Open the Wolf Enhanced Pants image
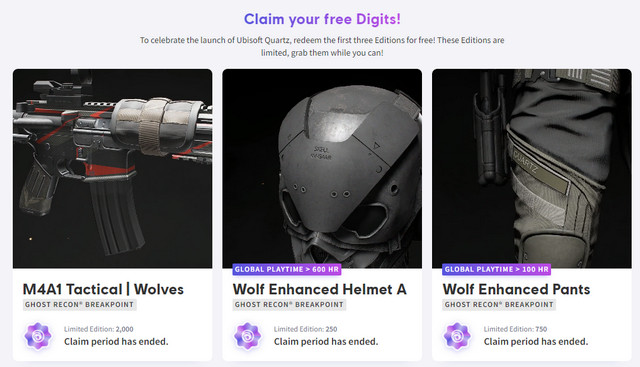Image resolution: width=640 pixels, height=367 pixels. (x=532, y=169)
